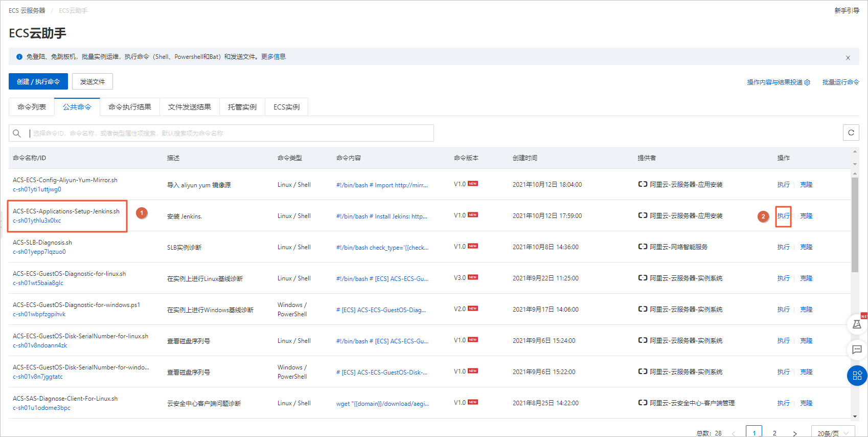868x437 pixels.
Task: Click 克隆 for ACS-SLB-Diagnosis.sh
Action: (x=806, y=247)
